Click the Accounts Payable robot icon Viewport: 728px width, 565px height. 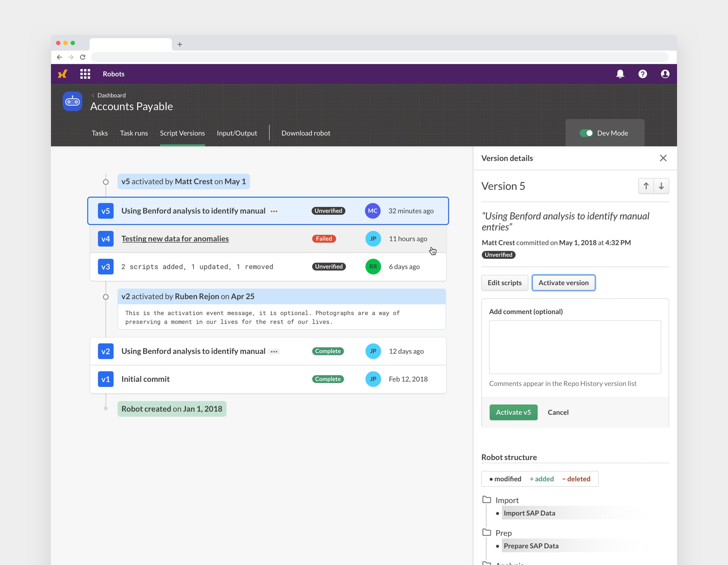[x=72, y=101]
